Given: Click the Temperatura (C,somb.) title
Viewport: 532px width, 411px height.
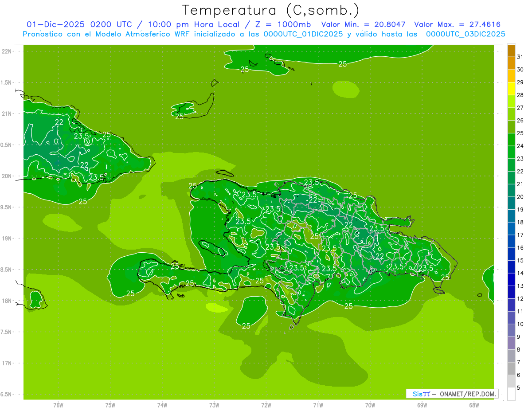Looking at the screenshot, I should (x=270, y=10).
